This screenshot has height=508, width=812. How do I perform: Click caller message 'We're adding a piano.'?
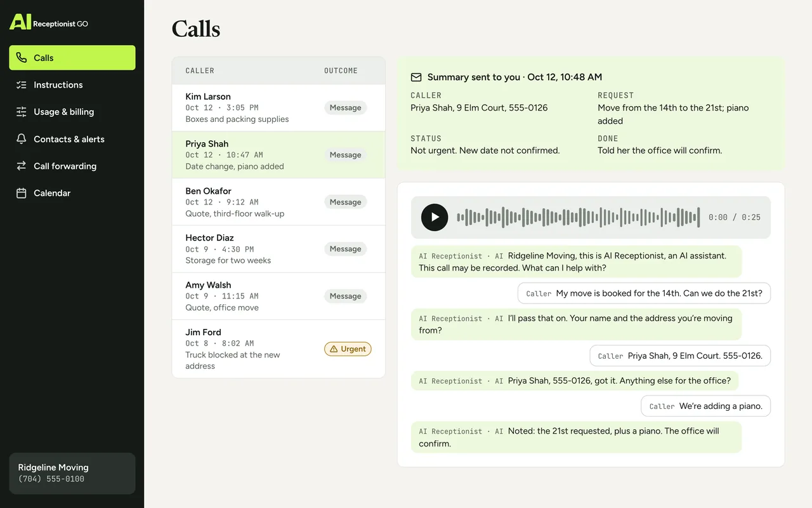[x=705, y=406]
